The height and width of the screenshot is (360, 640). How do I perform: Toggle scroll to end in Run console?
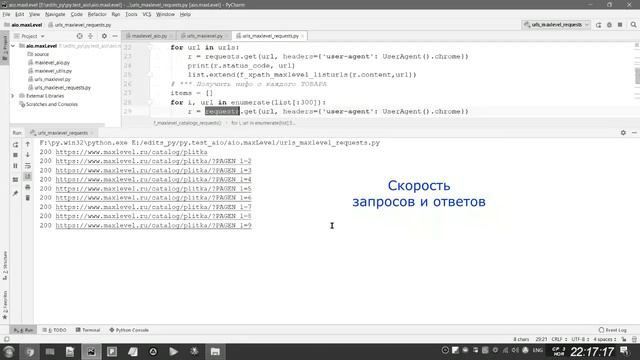[28, 176]
